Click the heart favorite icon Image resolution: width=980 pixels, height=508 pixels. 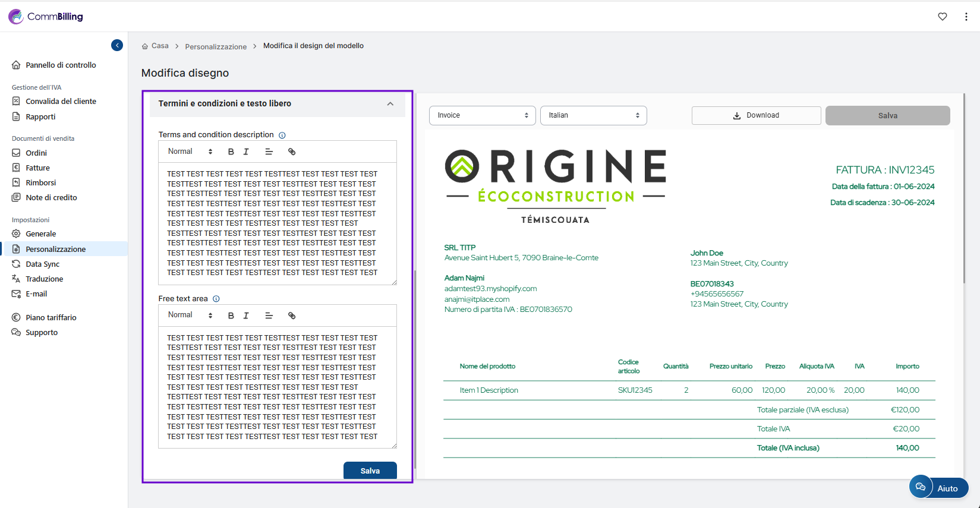pyautogui.click(x=943, y=17)
